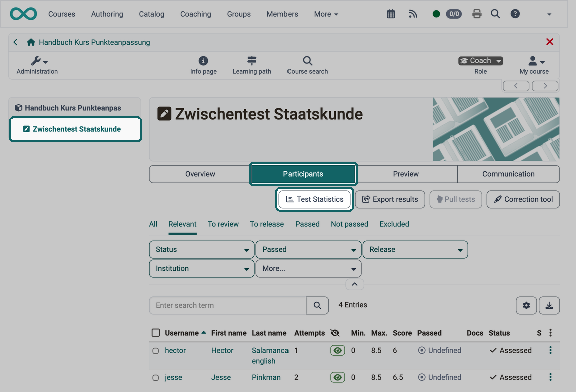
Task: Open table header three-dot menu
Action: [550, 333]
